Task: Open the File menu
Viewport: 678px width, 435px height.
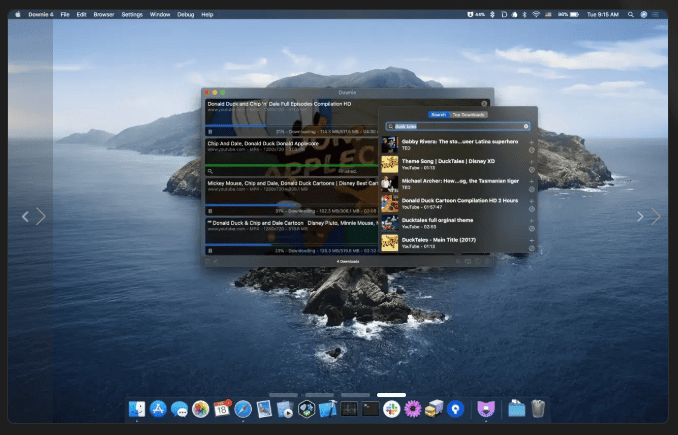Action: click(x=65, y=14)
